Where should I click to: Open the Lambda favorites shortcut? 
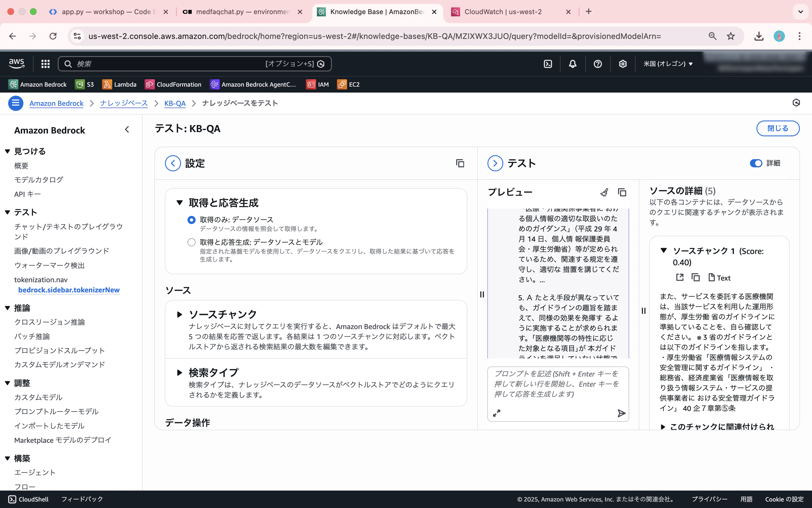point(120,84)
